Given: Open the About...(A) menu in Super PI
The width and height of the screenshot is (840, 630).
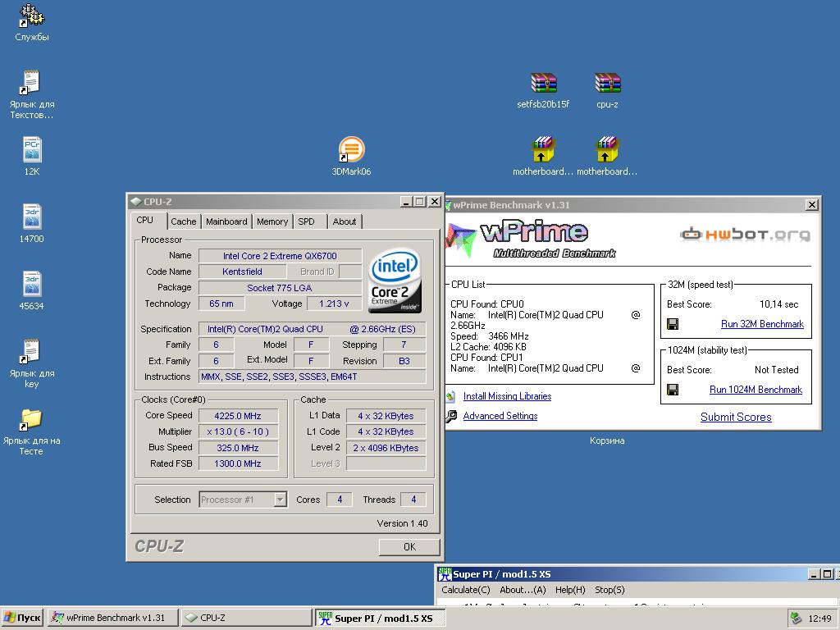Looking at the screenshot, I should click(x=523, y=590).
